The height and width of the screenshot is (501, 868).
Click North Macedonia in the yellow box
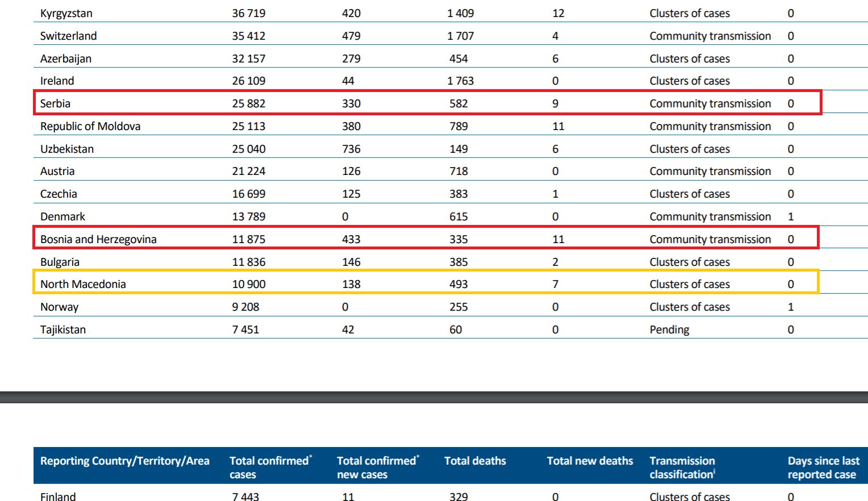tap(83, 284)
